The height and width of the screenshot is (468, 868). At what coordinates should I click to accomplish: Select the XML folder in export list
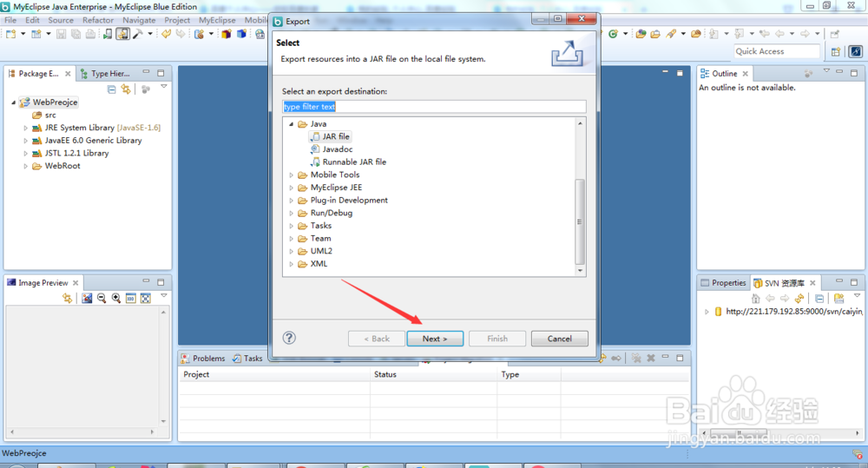(312, 264)
